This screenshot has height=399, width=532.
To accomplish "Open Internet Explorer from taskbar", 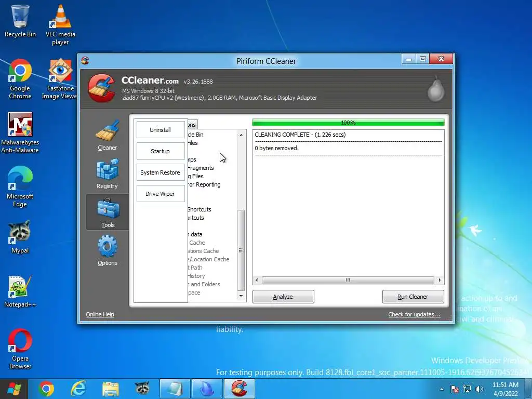I will 78,389.
